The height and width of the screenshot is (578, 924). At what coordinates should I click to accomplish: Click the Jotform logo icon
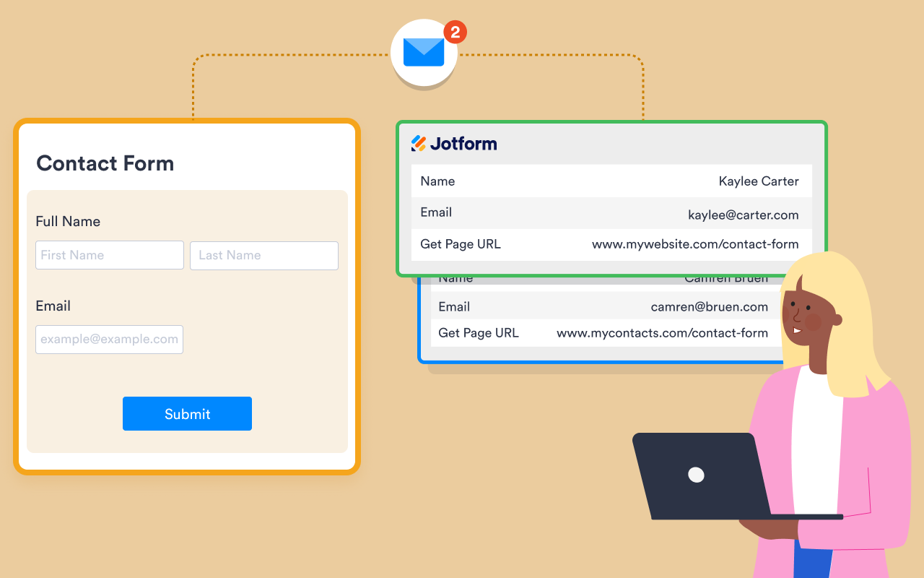419,143
